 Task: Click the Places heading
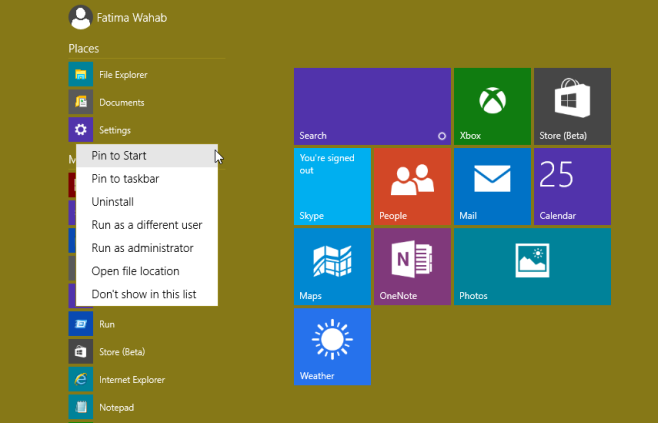pyautogui.click(x=84, y=49)
